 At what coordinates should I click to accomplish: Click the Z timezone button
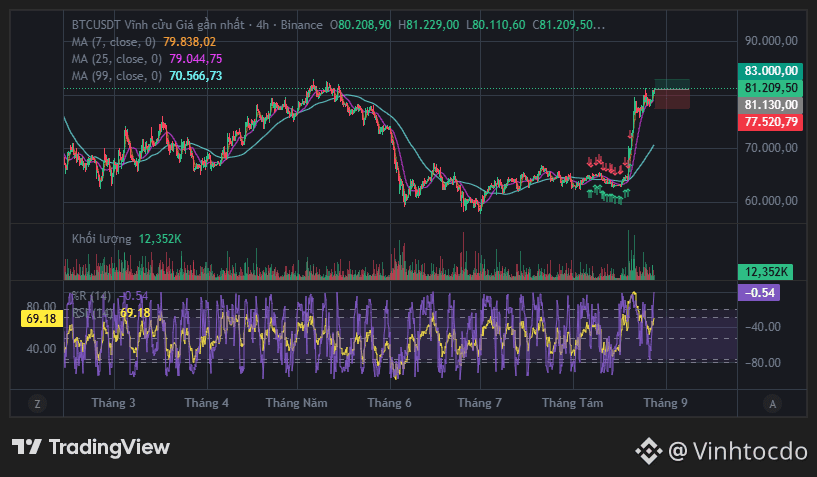pyautogui.click(x=37, y=404)
